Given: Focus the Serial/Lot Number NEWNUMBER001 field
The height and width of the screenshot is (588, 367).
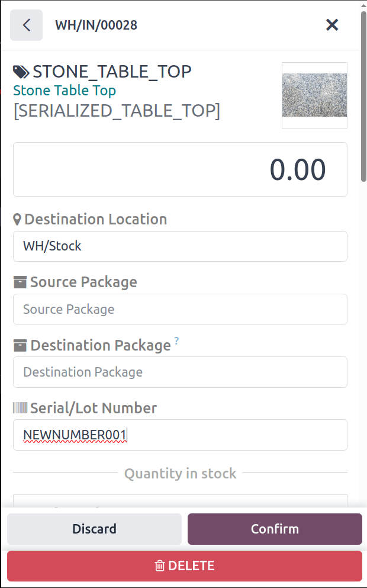Looking at the screenshot, I should (180, 435).
